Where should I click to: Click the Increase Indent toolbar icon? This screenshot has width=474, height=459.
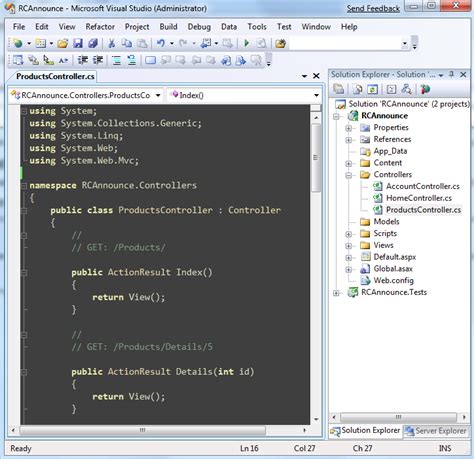98,60
